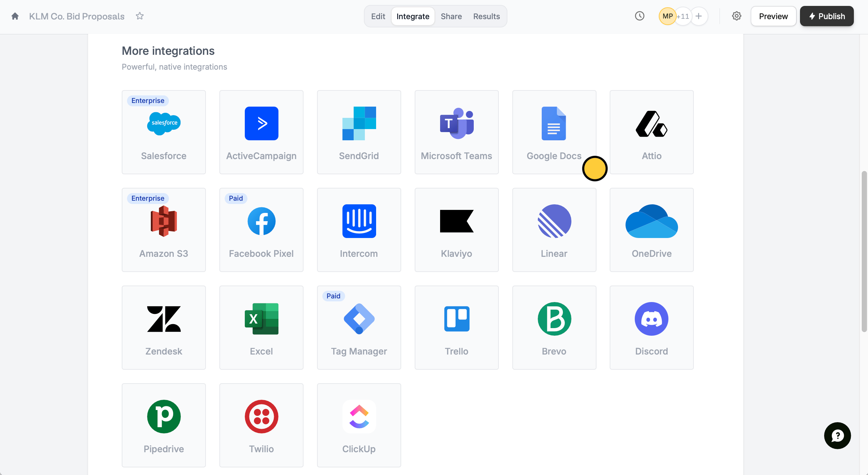Open the Trello integration card
Image resolution: width=868 pixels, height=475 pixels.
[457, 327]
